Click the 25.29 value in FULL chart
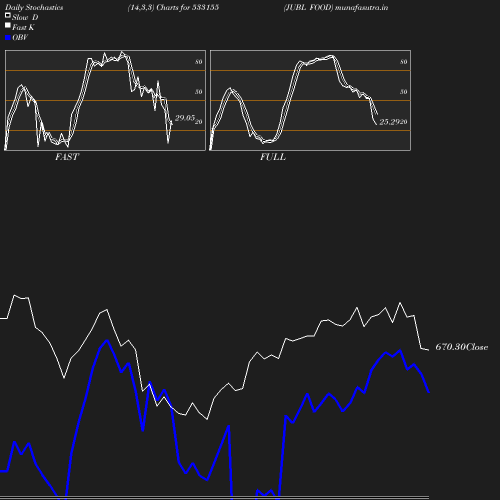The width and height of the screenshot is (500, 500). coord(389,122)
